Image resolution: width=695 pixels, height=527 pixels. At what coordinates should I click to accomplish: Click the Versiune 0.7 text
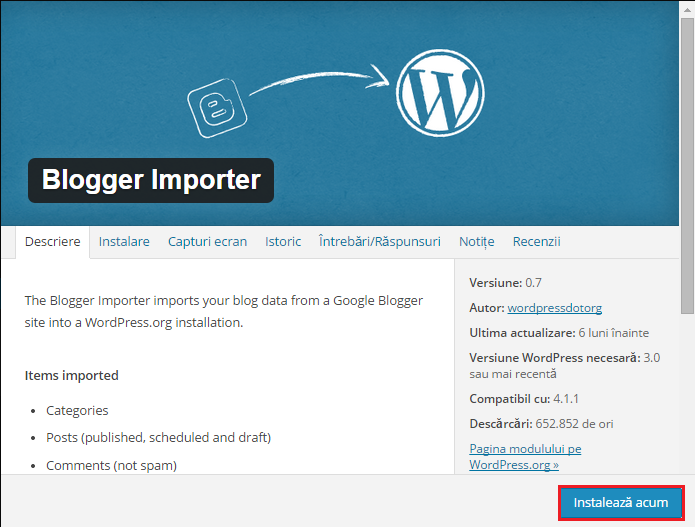(x=505, y=283)
